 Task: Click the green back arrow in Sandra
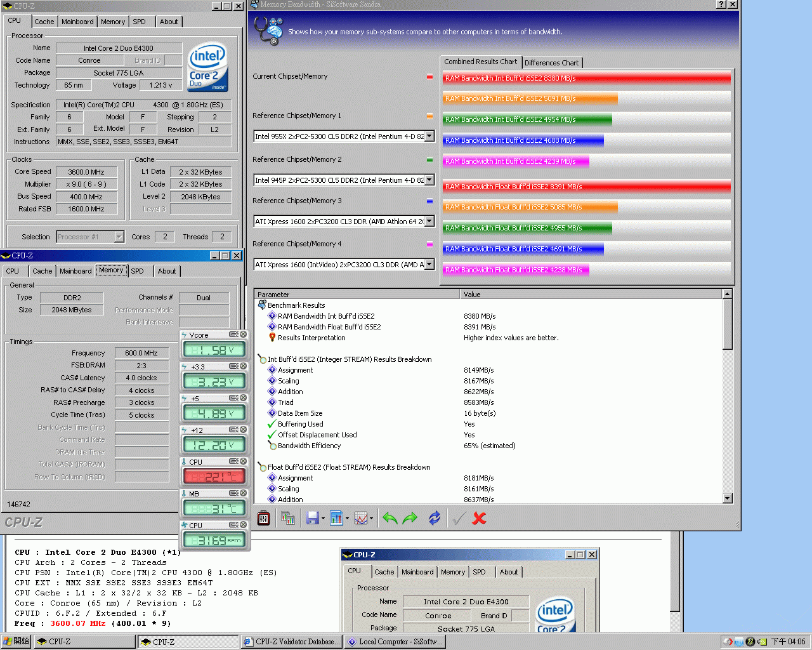pyautogui.click(x=390, y=519)
